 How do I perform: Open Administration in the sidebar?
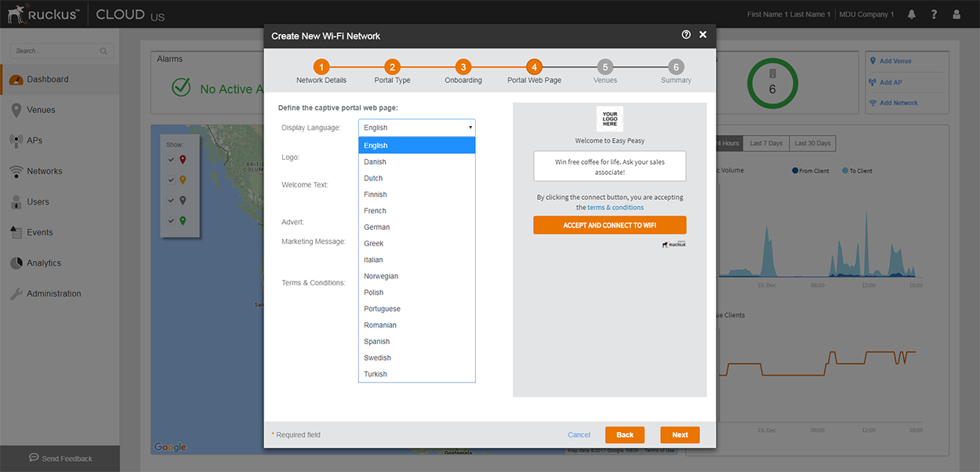(53, 294)
